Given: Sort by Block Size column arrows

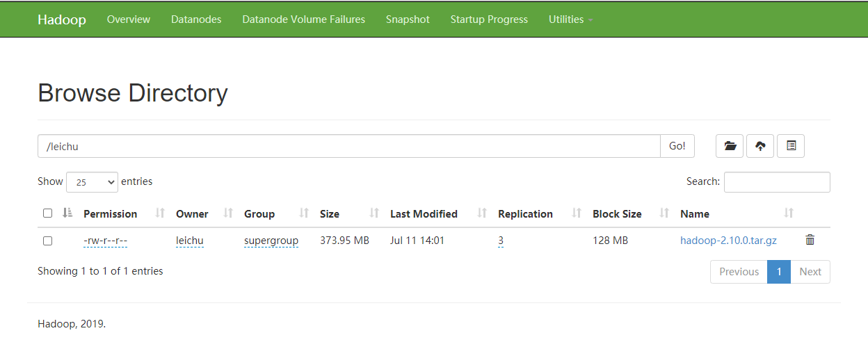Looking at the screenshot, I should (664, 213).
